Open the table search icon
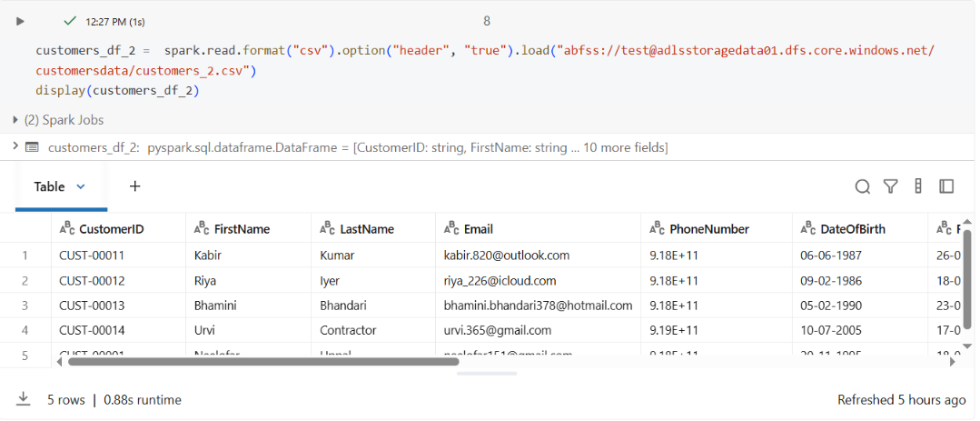 click(862, 186)
